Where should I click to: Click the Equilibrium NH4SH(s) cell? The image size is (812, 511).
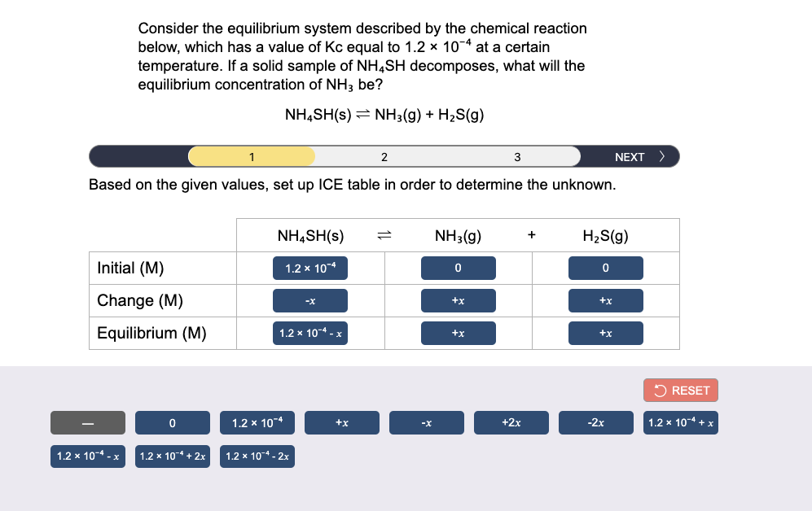coord(309,333)
